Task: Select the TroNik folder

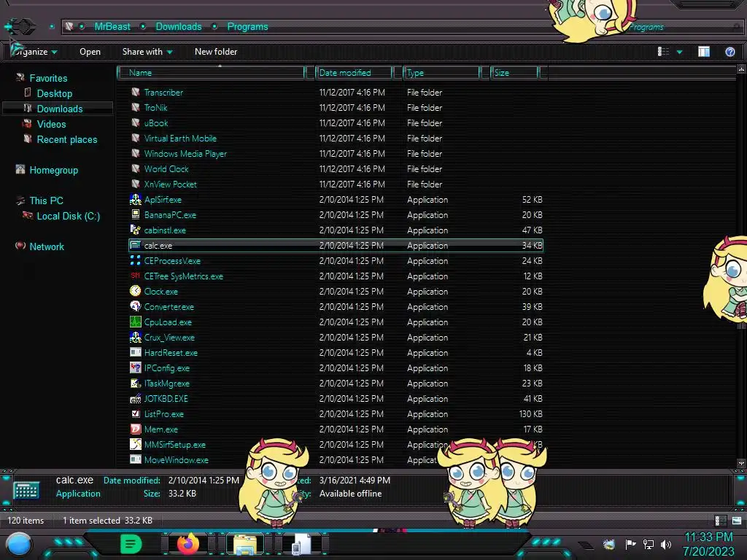Action: coord(155,108)
